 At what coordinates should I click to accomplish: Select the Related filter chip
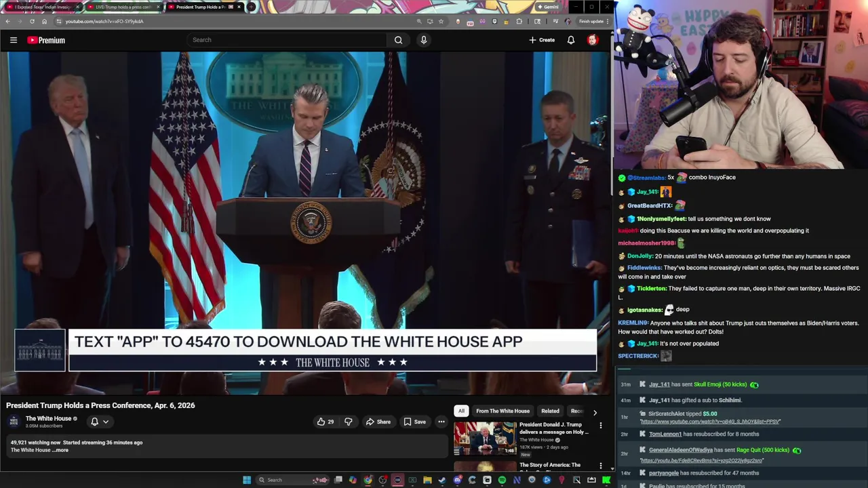coord(550,411)
